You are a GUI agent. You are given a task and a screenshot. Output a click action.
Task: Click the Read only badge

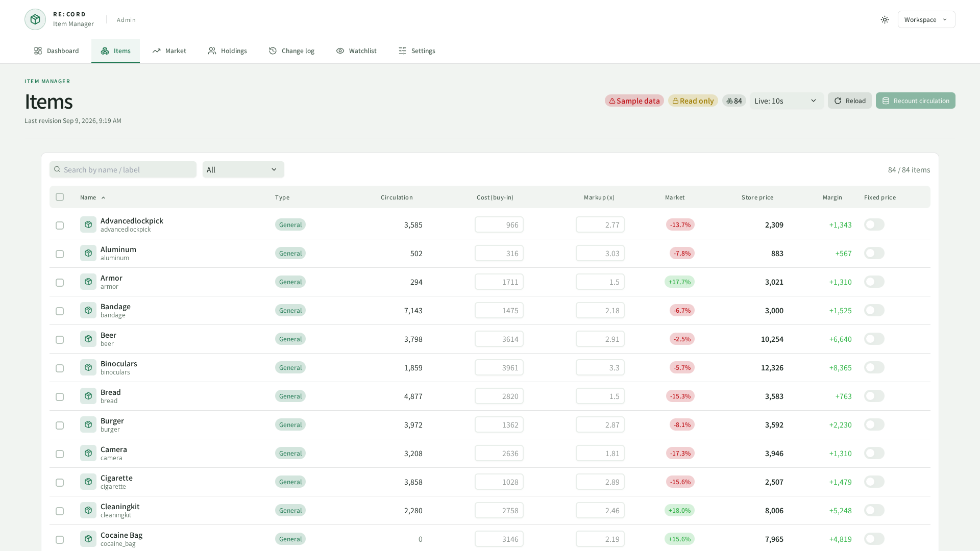[x=693, y=101]
